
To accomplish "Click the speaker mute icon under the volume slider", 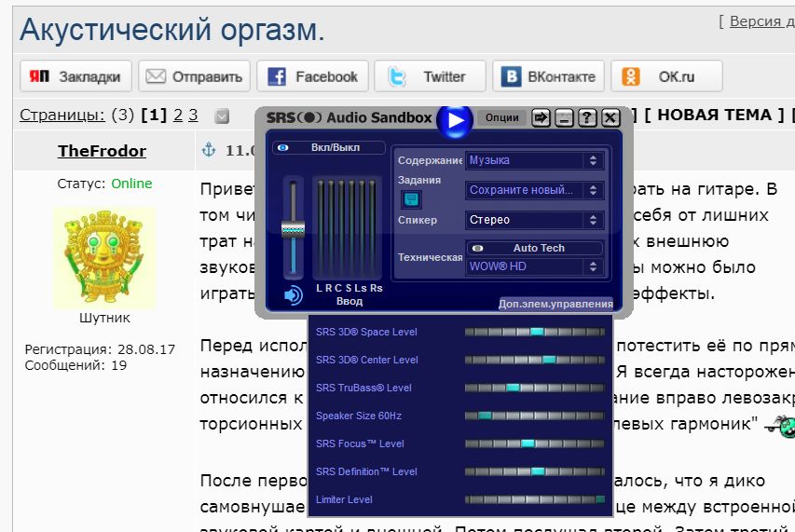I will (x=294, y=295).
